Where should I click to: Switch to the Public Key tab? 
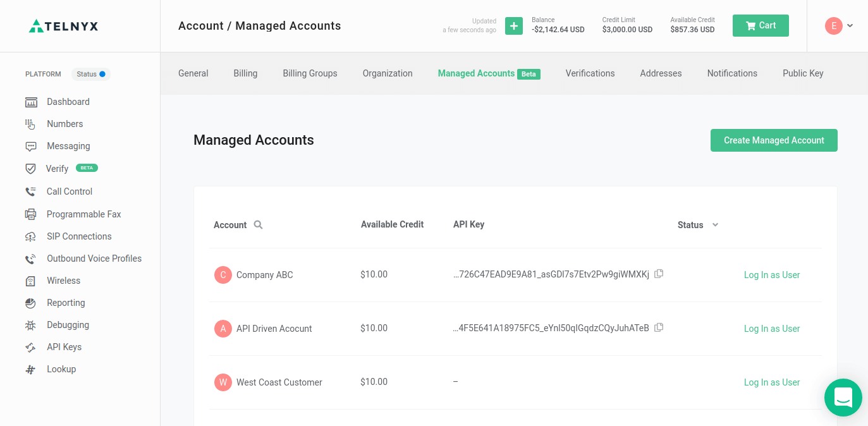pyautogui.click(x=803, y=73)
